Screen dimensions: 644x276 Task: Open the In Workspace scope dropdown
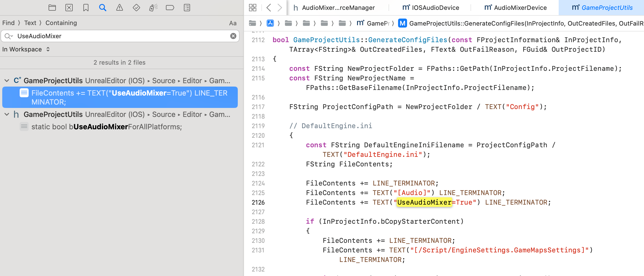tap(26, 49)
